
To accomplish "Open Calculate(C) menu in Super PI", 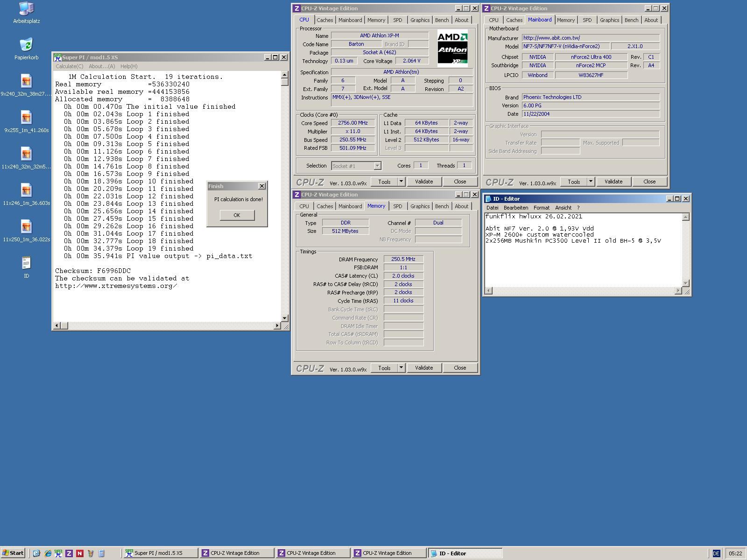I will 70,66.
